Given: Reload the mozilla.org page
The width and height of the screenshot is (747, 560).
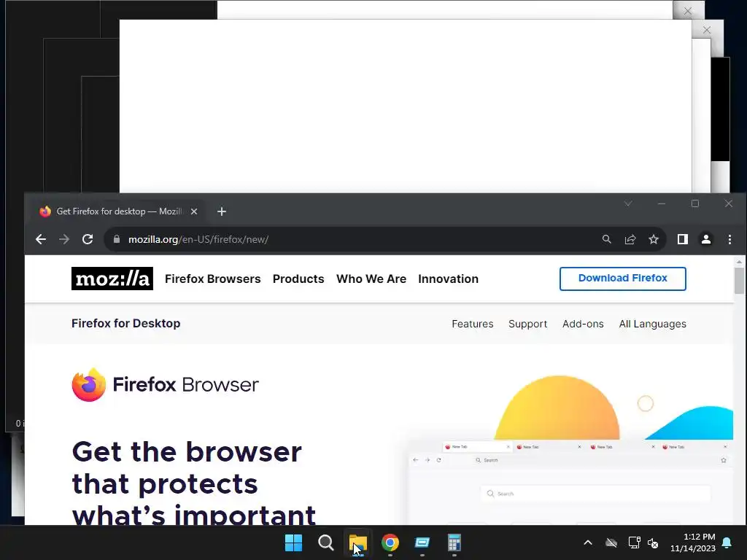Looking at the screenshot, I should 88,239.
